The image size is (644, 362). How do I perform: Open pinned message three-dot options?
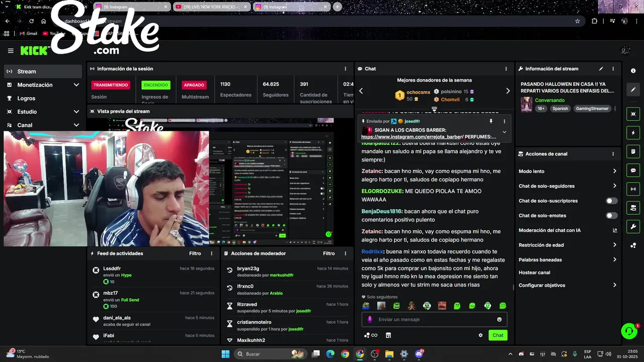(504, 121)
